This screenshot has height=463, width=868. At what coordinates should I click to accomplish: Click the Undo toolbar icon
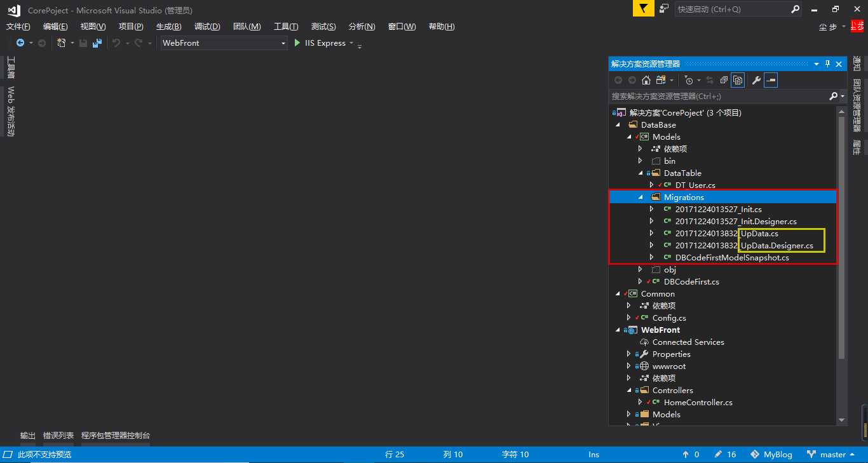tap(116, 43)
